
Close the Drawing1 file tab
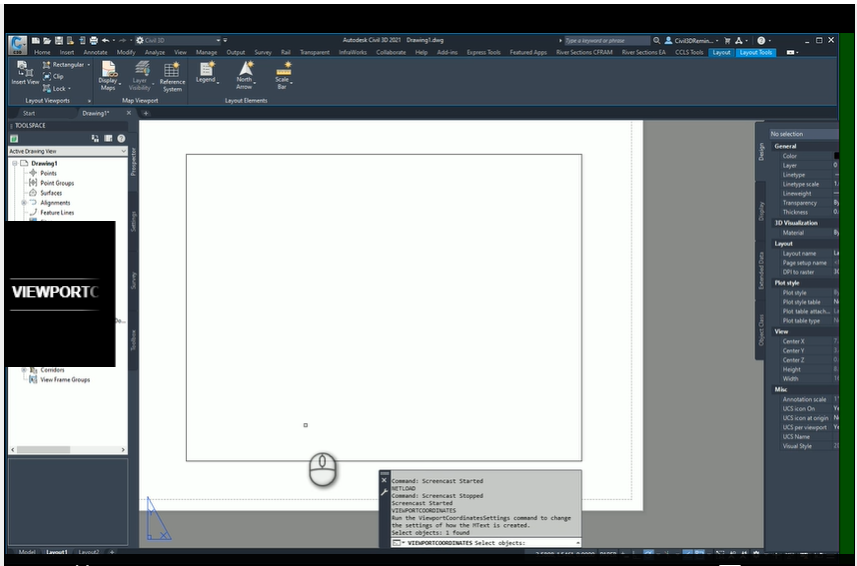click(129, 113)
